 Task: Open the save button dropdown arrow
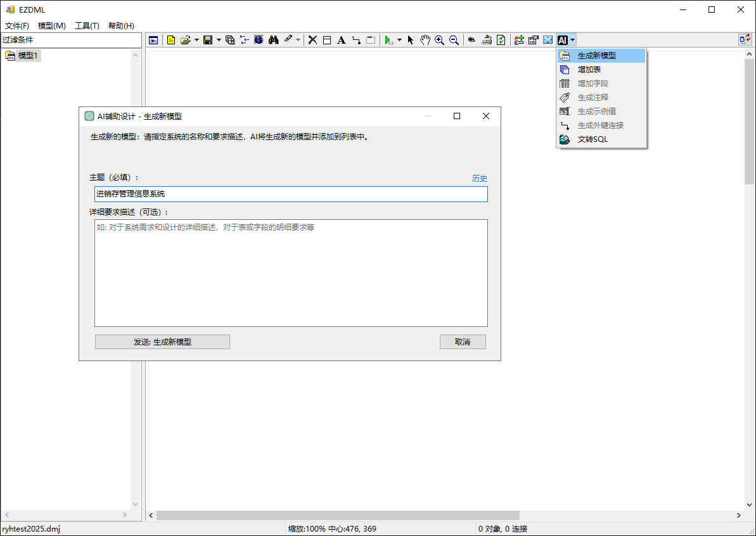click(x=219, y=40)
